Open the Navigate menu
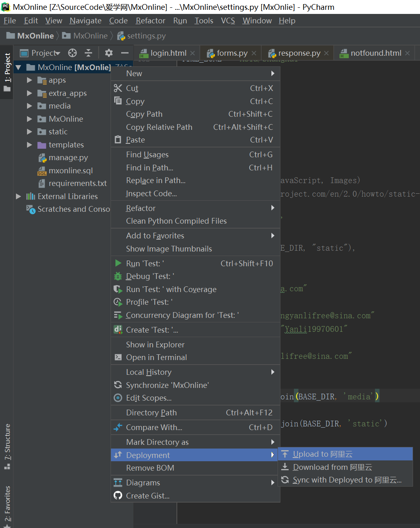420x528 pixels. (x=86, y=20)
